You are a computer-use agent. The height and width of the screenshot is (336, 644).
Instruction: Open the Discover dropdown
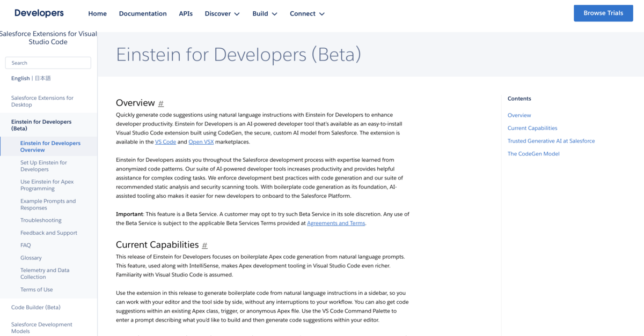tap(222, 13)
